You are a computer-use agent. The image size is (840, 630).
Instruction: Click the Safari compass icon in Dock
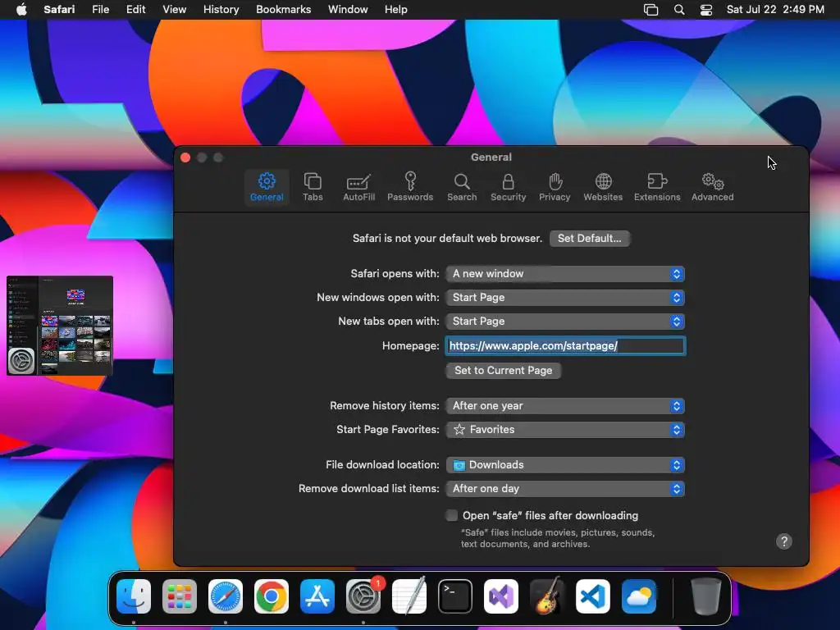[x=226, y=596]
